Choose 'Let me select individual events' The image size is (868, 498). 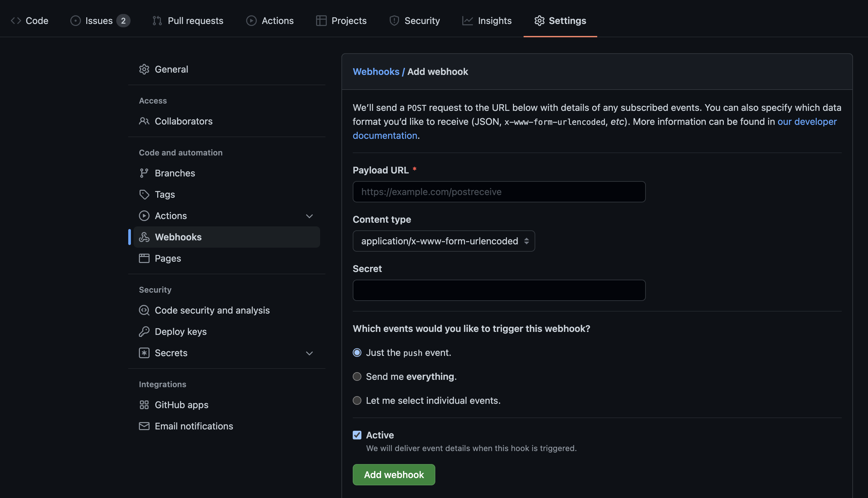click(x=357, y=400)
